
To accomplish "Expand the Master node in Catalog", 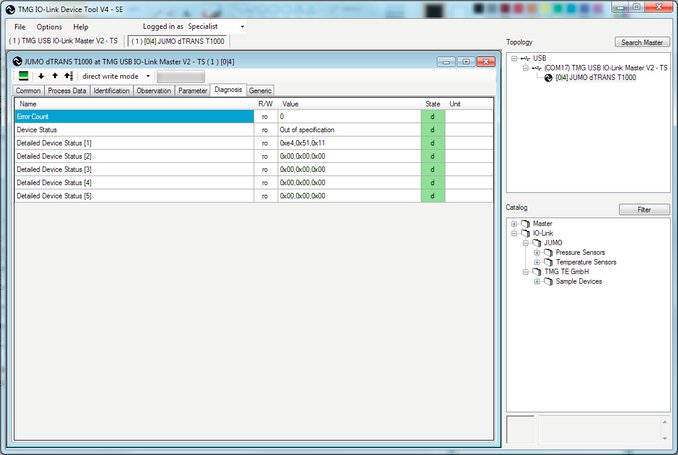I will click(x=514, y=224).
